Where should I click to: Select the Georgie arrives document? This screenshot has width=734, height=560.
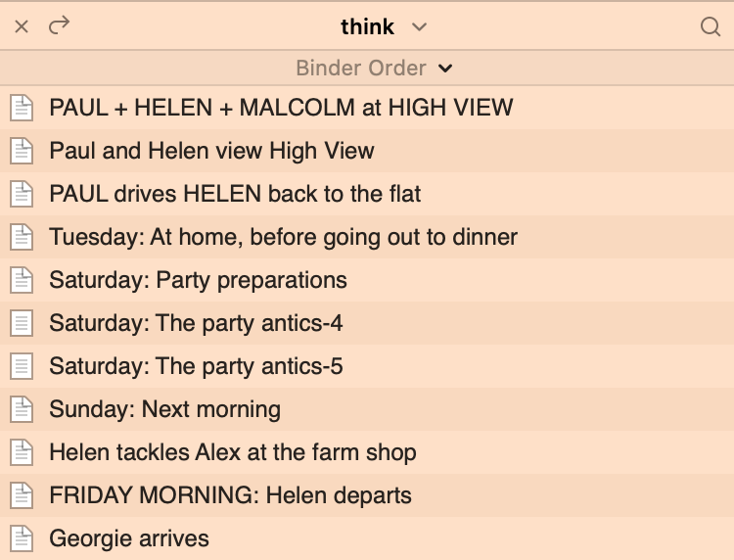pos(367,538)
